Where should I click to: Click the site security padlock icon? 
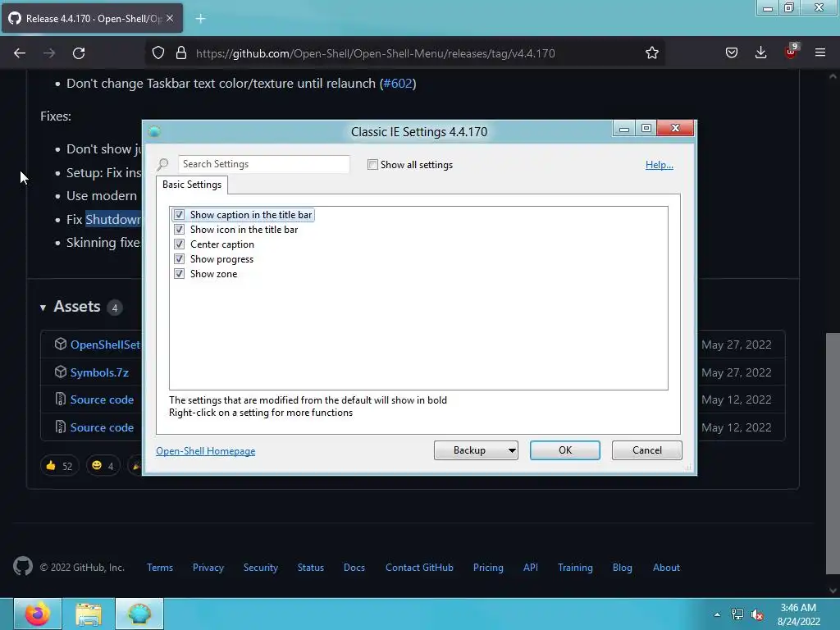181,53
